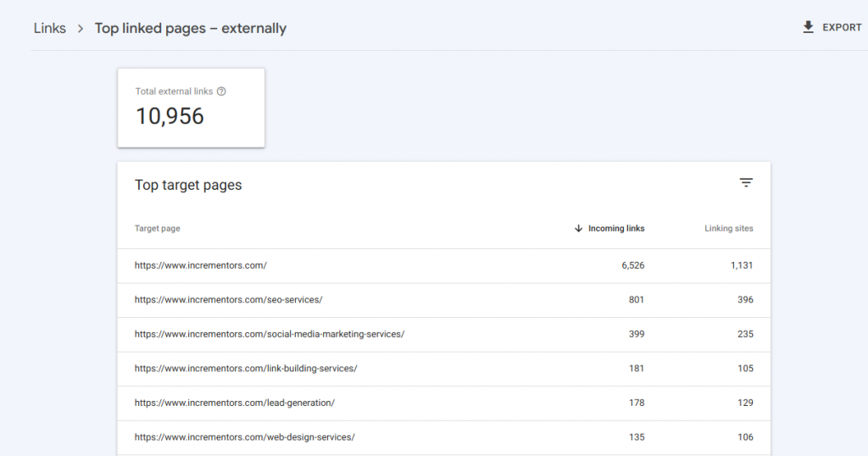Click incoming links value 399

click(637, 334)
